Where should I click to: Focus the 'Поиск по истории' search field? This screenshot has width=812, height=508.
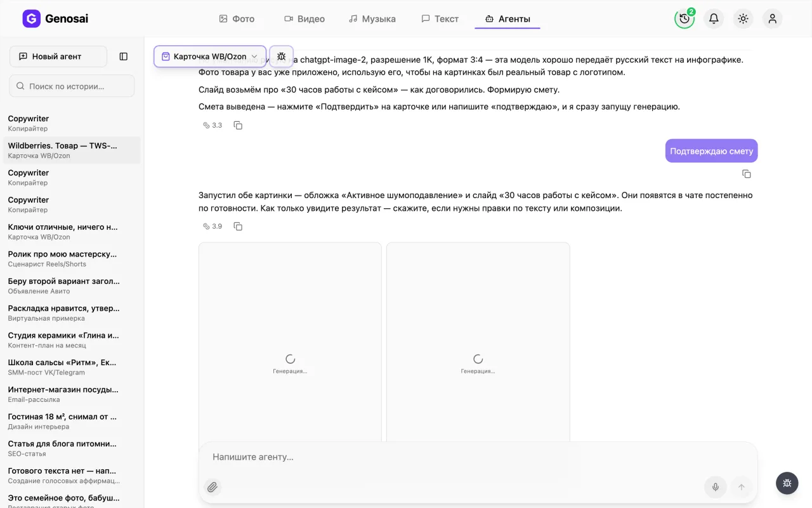pyautogui.click(x=72, y=86)
